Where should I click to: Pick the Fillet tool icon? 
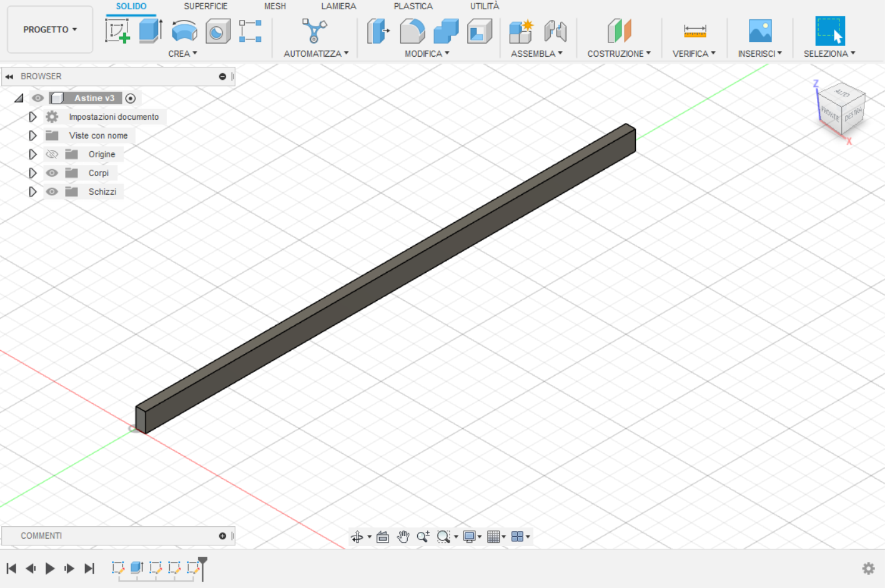[412, 31]
